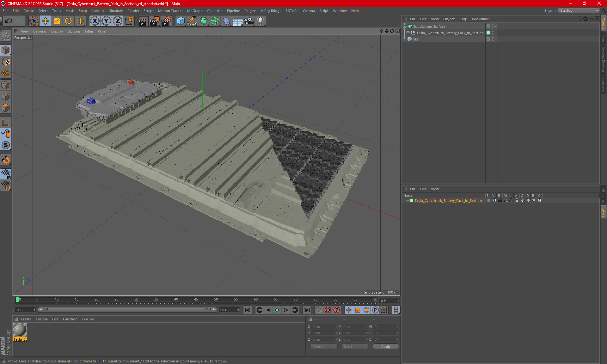The height and width of the screenshot is (364, 607).
Task: Open the Mesh menu
Action: (70, 11)
